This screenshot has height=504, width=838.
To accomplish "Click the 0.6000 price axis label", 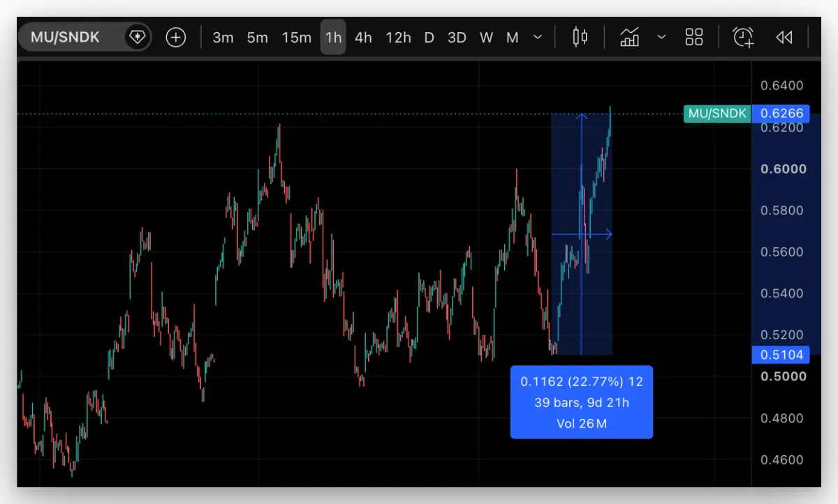I will [783, 169].
